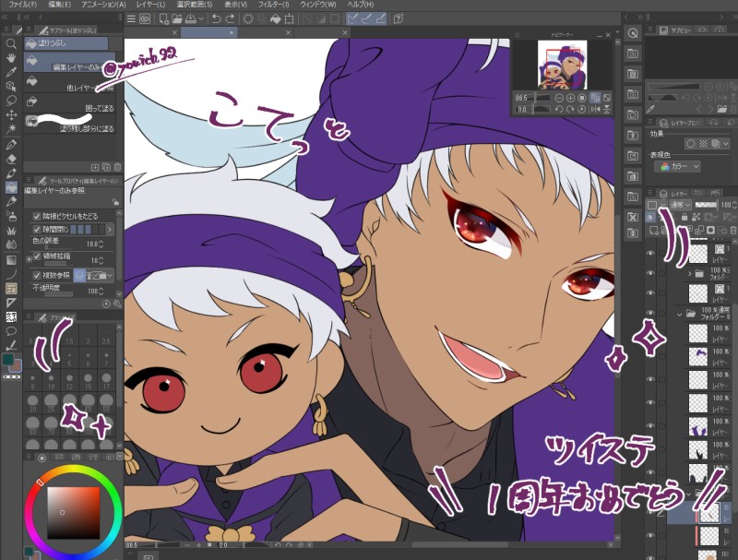Click the Redo arrow in command bar
The height and width of the screenshot is (560, 738).
(x=230, y=18)
